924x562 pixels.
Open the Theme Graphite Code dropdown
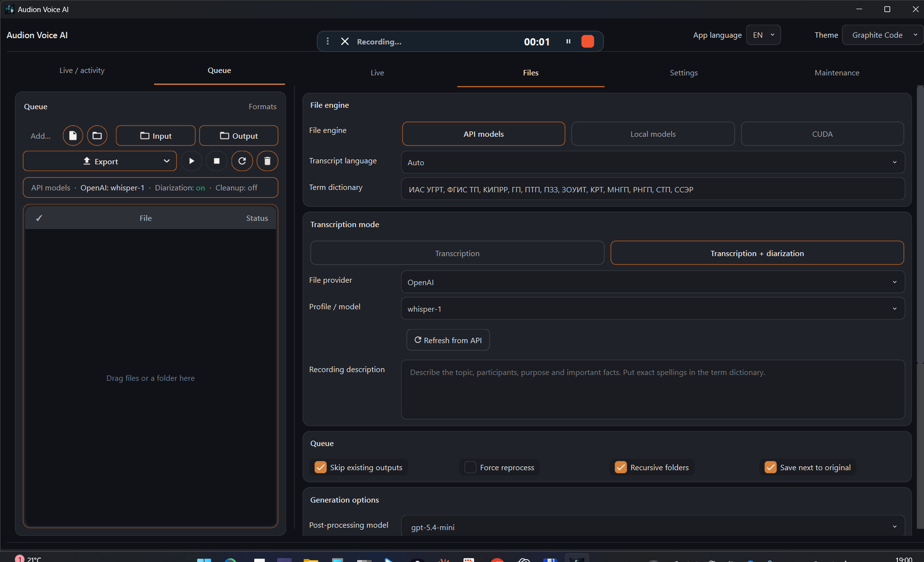[x=884, y=35]
